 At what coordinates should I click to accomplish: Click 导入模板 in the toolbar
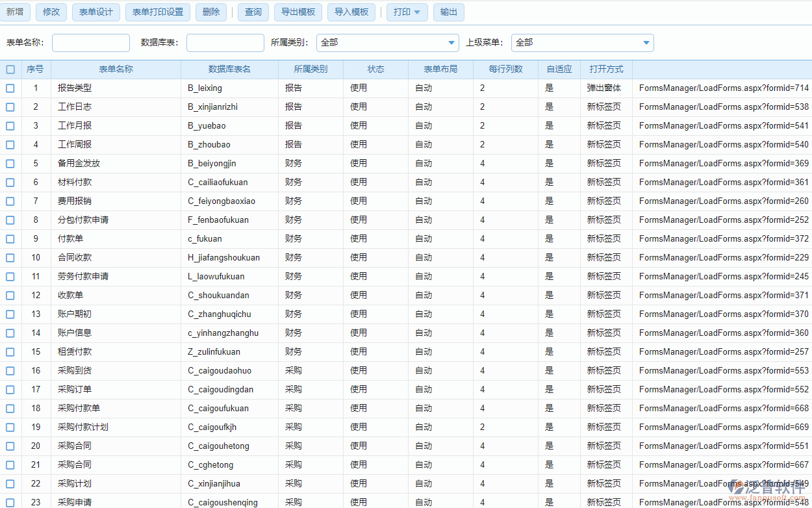pyautogui.click(x=351, y=12)
